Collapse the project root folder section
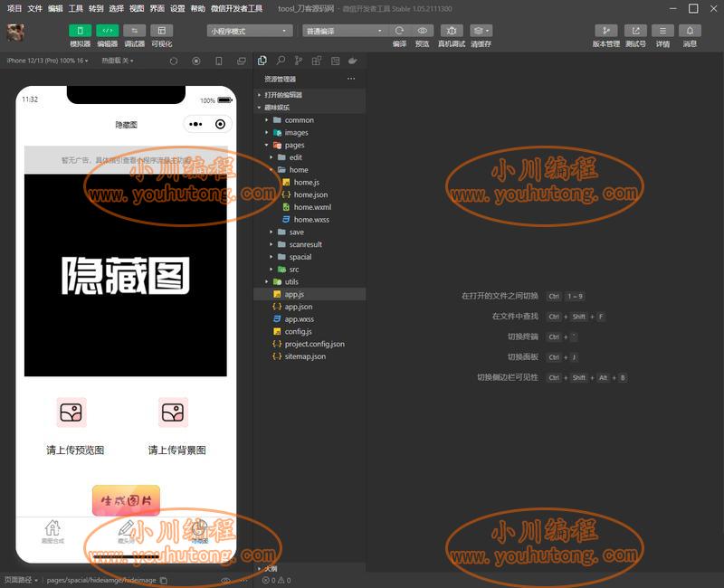Screen dimensions: 724x588 [310, 107]
